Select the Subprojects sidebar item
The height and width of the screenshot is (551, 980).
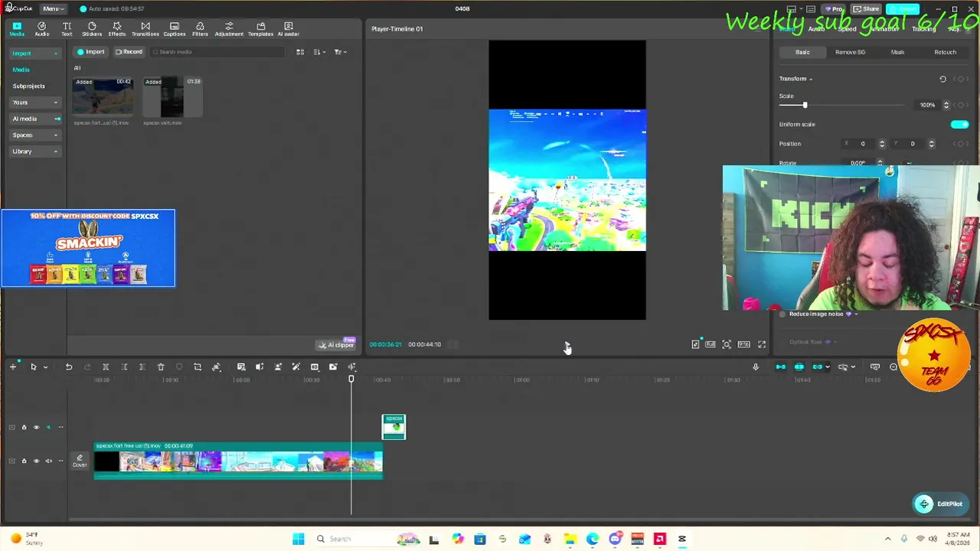click(x=28, y=86)
